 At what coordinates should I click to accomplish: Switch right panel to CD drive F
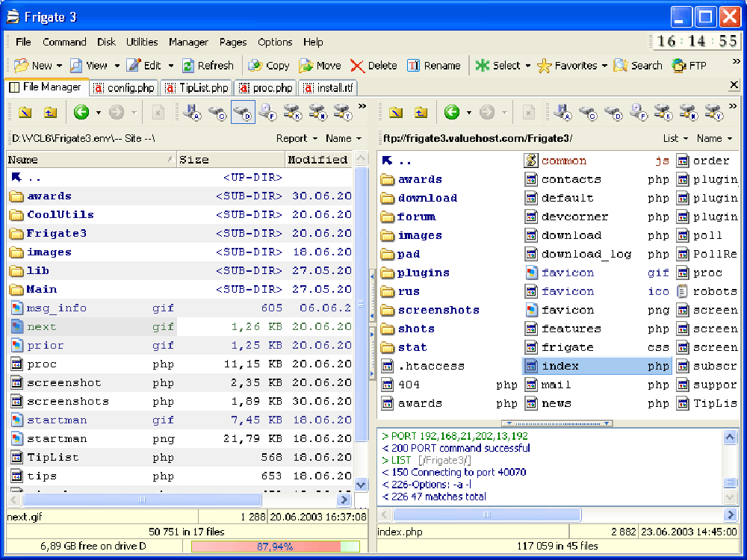pos(638,113)
